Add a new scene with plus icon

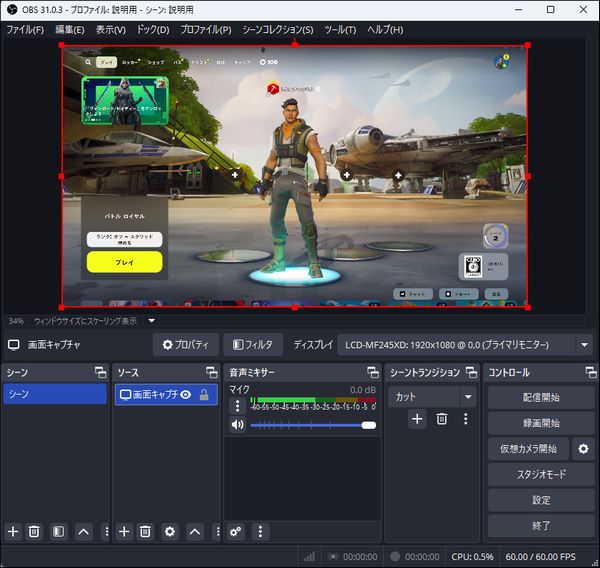coord(13,532)
